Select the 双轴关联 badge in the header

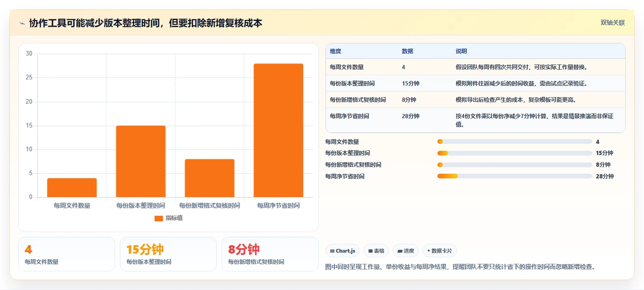point(612,22)
